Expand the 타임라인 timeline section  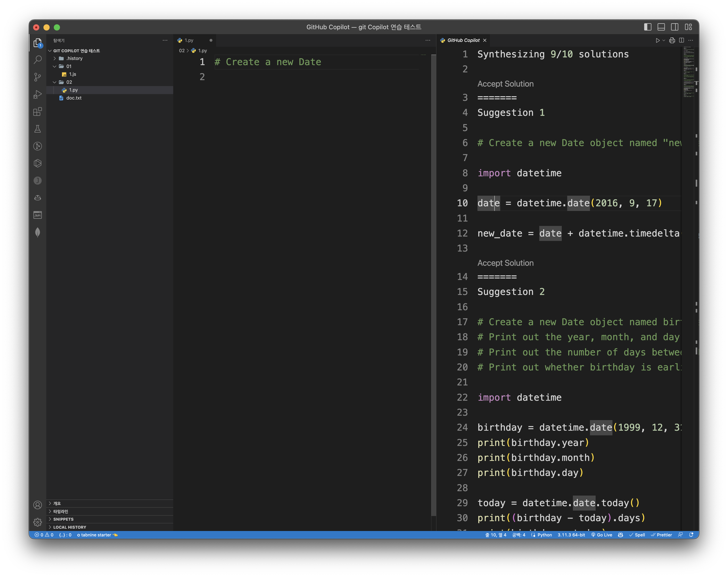(110, 511)
